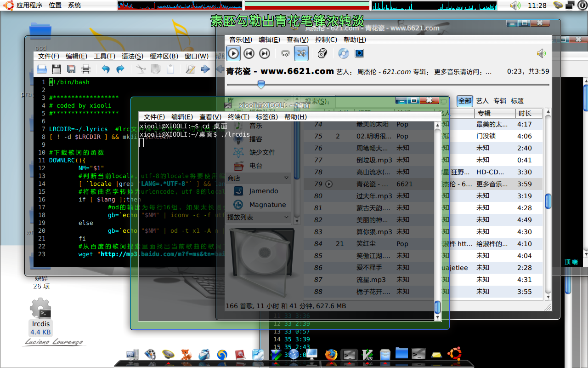Click the copy icon in gVim toolbar
Screen dimensions: 588x368
coord(155,69)
